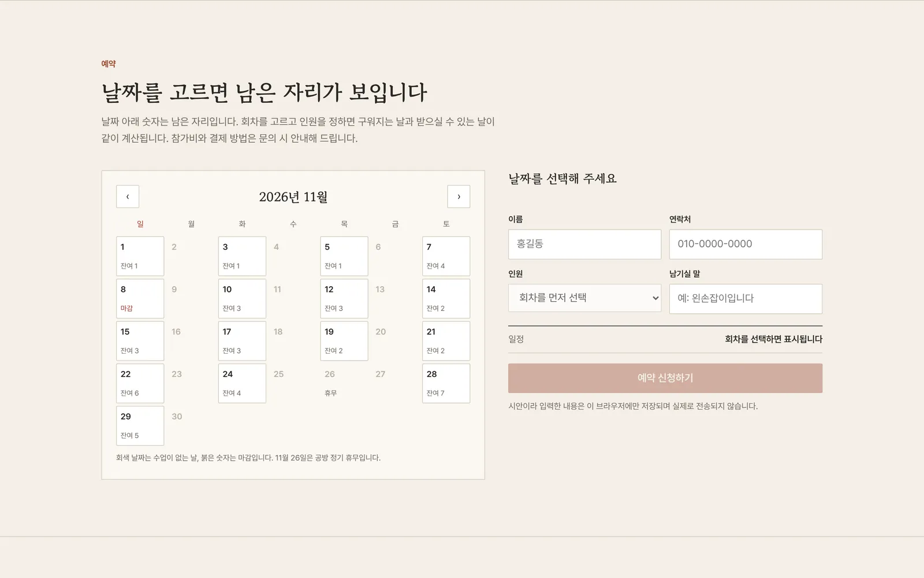Image resolution: width=924 pixels, height=578 pixels.
Task: Choose November 24 with 잔여 4
Action: pos(242,383)
